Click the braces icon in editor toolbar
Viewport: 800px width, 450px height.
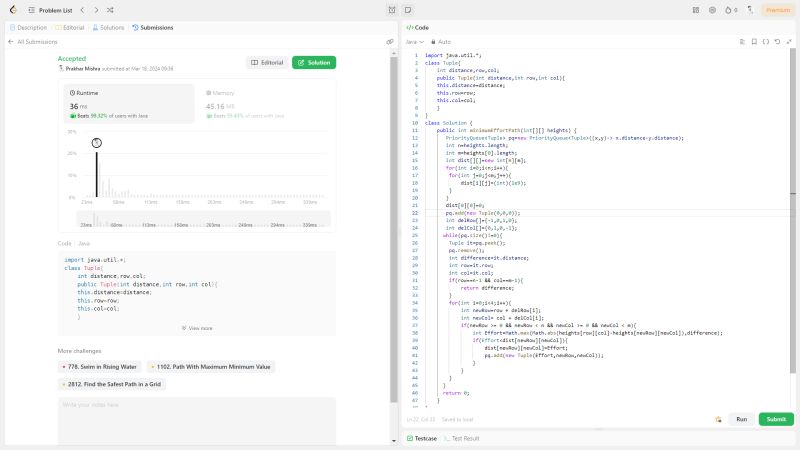click(x=766, y=42)
